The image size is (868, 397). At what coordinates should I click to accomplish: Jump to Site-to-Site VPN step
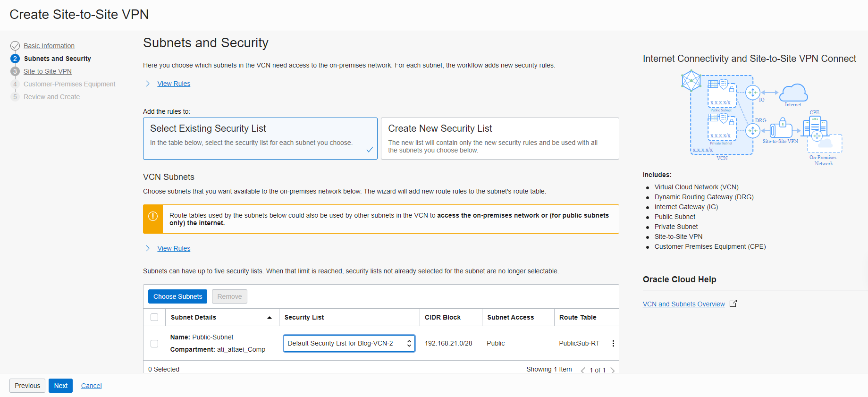(x=48, y=71)
